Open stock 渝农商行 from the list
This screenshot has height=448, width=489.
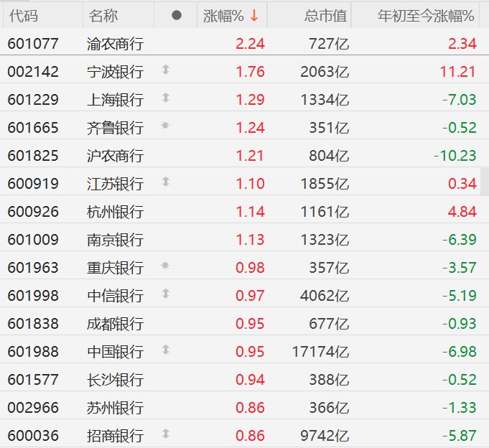[x=115, y=43]
